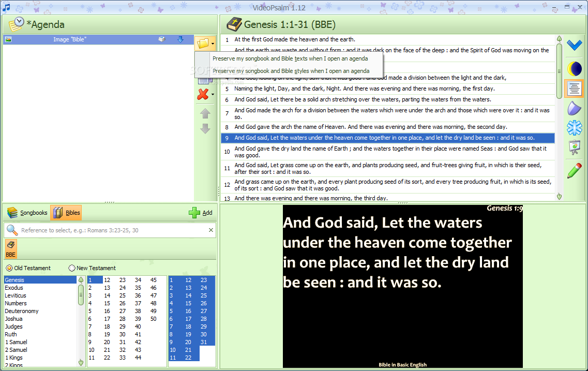Select 'Preserve my songbook and Bible styles' option
This screenshot has height=371, width=588.
click(x=291, y=71)
